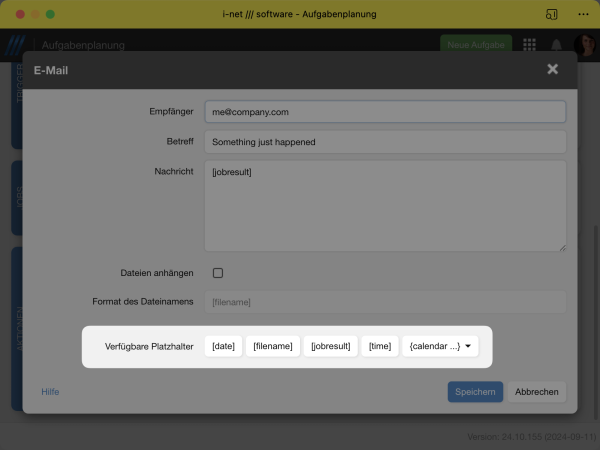Screen dimensions: 600x450
Task: Insert the [time] placeholder
Action: [379, 346]
